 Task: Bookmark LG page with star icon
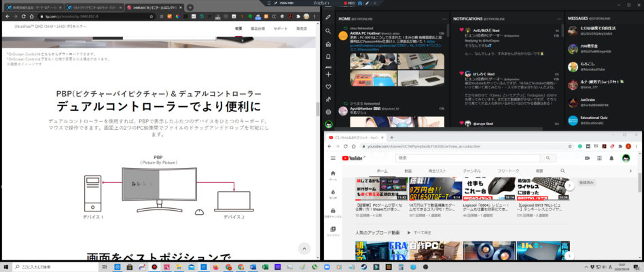pyautogui.click(x=151, y=16)
